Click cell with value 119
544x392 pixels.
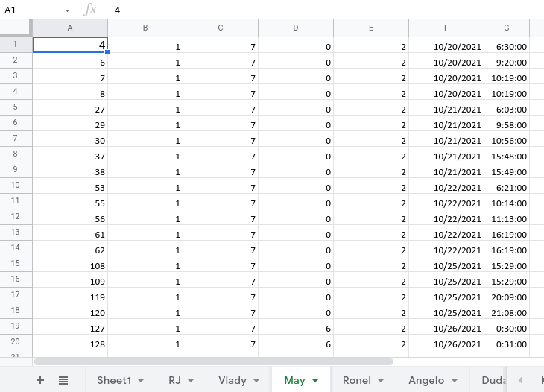pos(70,295)
